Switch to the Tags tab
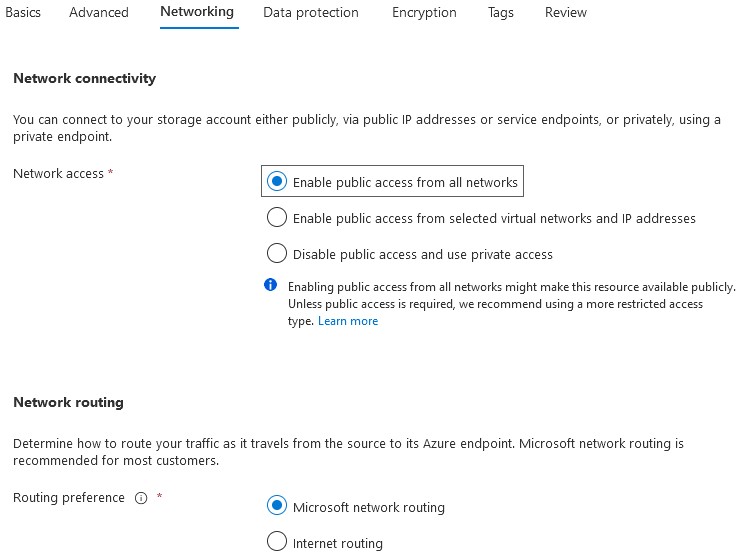 [501, 12]
